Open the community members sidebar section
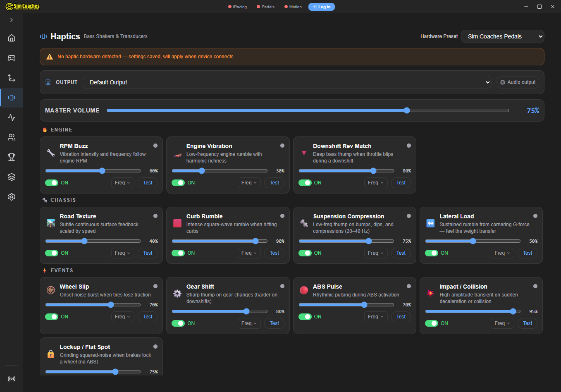This screenshot has width=561, height=392. [11, 137]
